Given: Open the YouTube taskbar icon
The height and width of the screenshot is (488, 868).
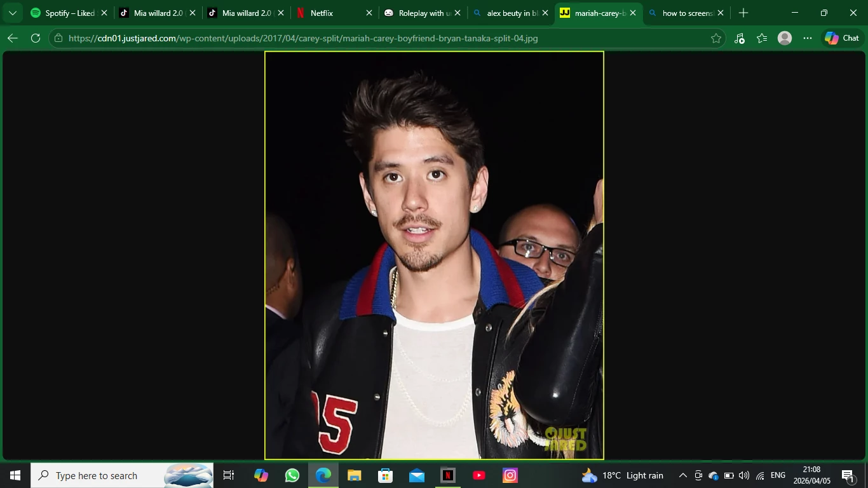Looking at the screenshot, I should pos(479,475).
